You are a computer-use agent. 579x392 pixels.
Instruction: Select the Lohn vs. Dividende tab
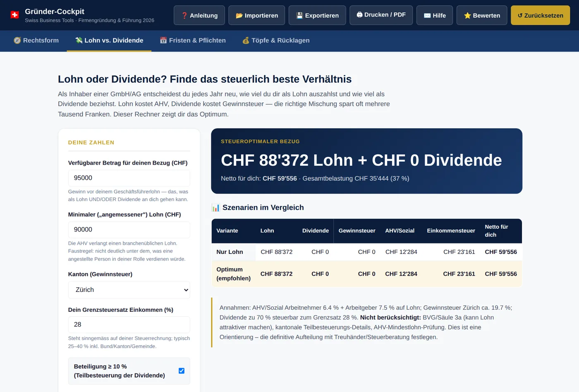tap(109, 41)
